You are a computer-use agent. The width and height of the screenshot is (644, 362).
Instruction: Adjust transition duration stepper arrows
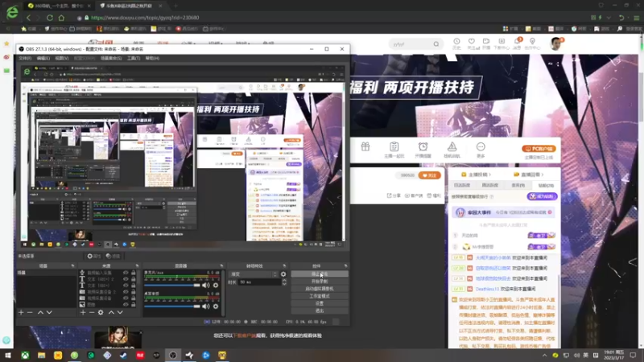click(x=284, y=282)
